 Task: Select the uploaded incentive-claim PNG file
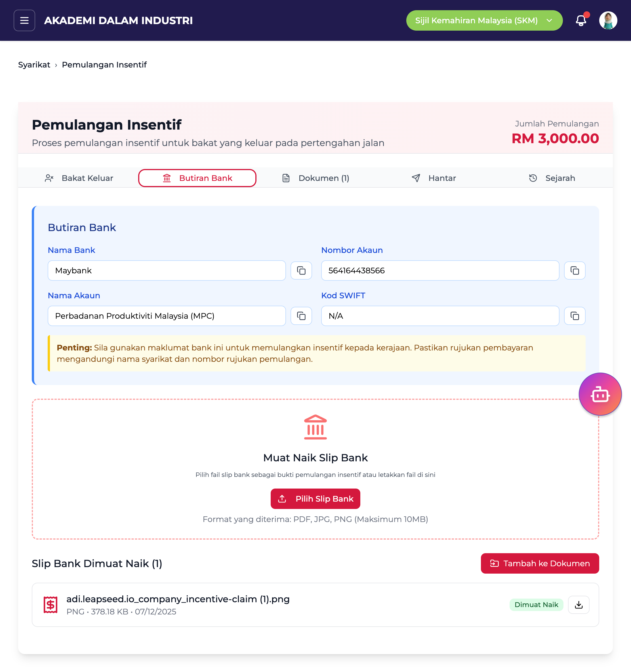178,599
